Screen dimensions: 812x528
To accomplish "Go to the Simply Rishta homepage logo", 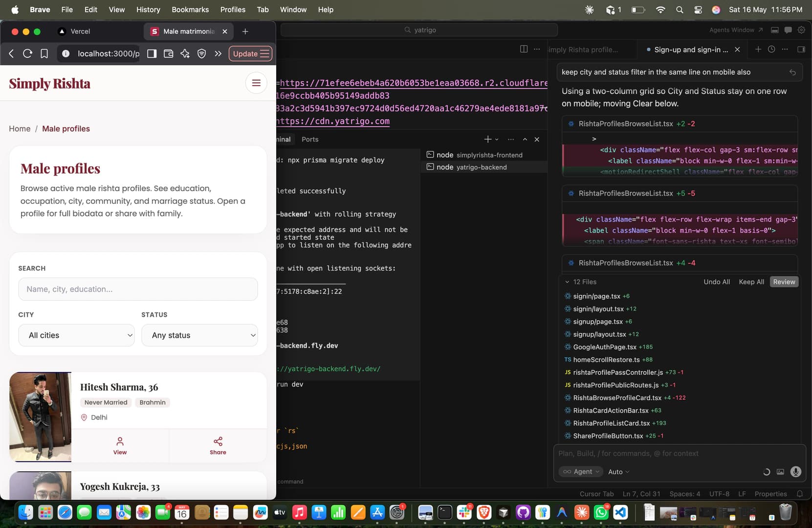I will point(50,84).
